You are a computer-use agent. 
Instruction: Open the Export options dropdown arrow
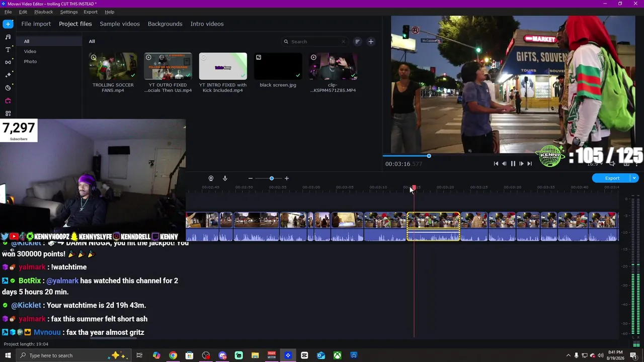click(x=634, y=178)
